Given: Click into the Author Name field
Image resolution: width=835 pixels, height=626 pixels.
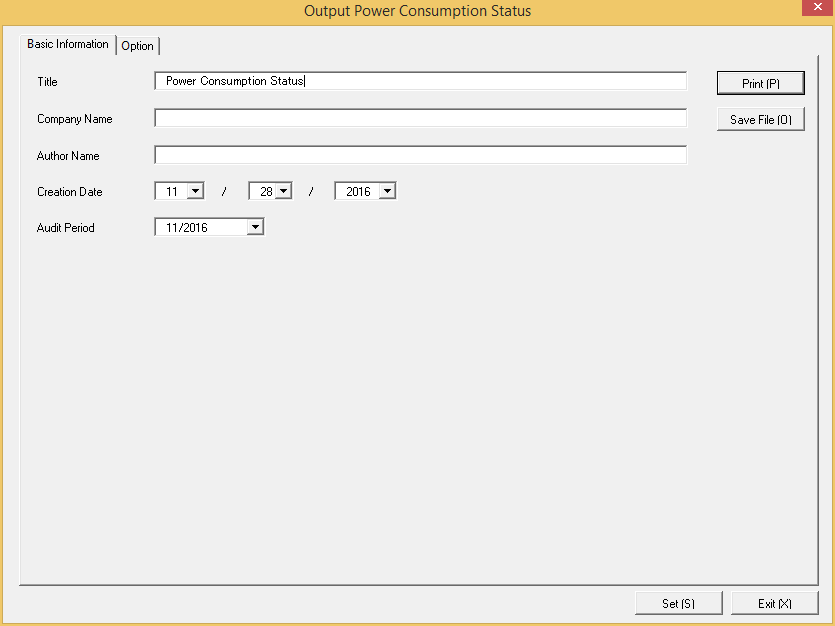Looking at the screenshot, I should 421,155.
